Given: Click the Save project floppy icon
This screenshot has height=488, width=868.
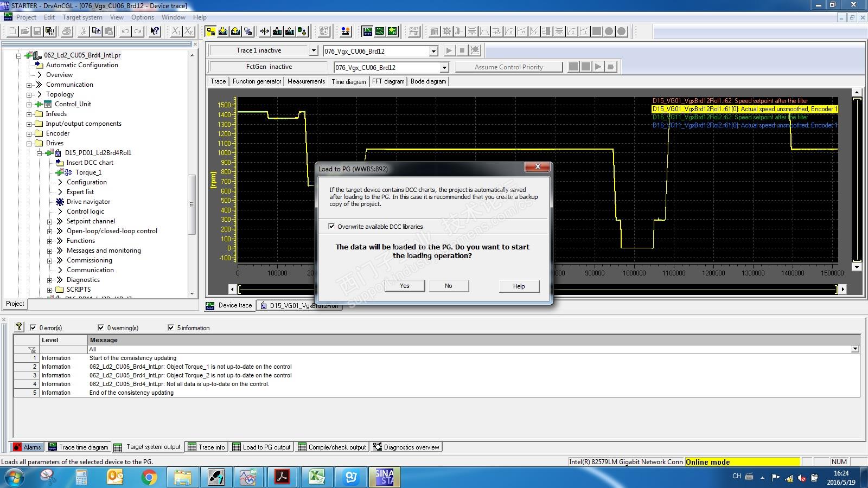Looking at the screenshot, I should pyautogui.click(x=37, y=31).
